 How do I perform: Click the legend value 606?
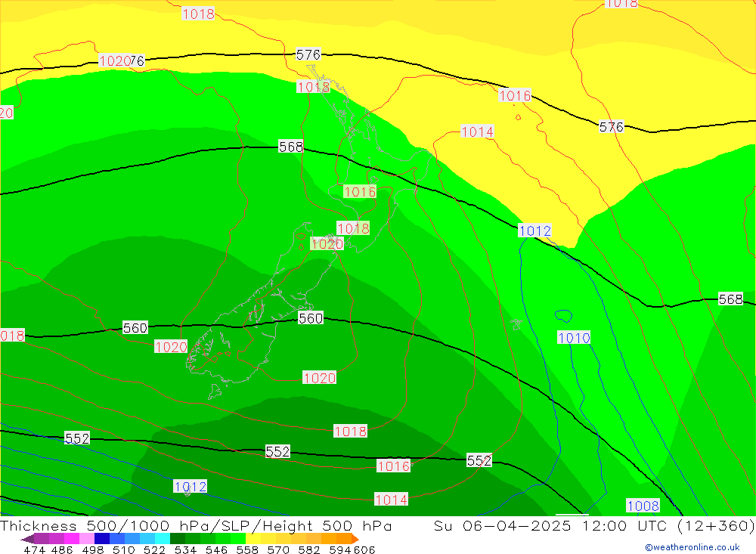pos(364,549)
